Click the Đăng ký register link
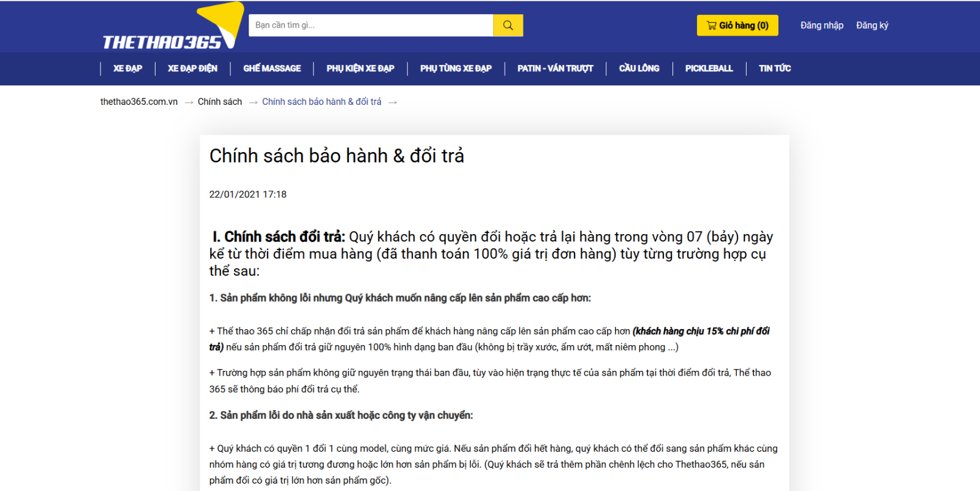The image size is (980, 491). [x=872, y=25]
